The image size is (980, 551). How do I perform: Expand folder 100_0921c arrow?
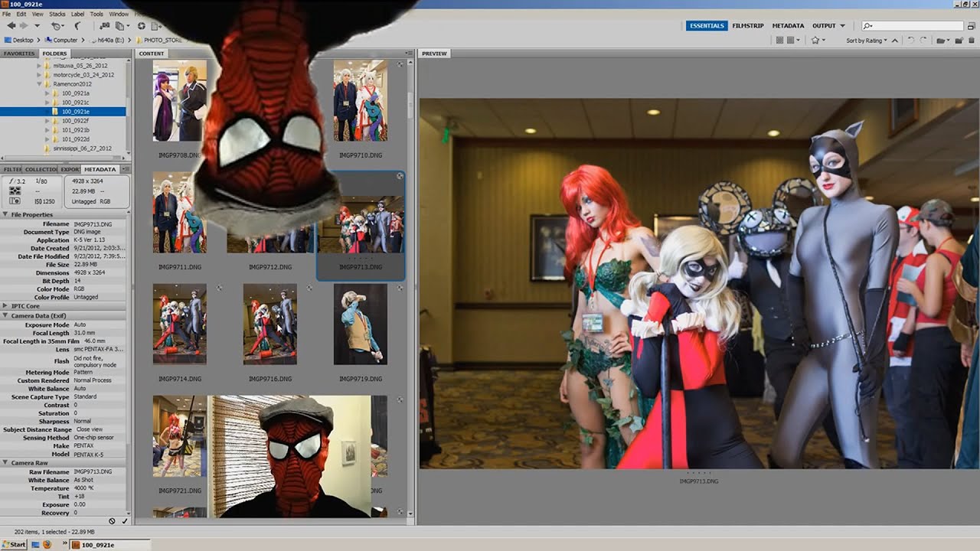click(x=47, y=103)
